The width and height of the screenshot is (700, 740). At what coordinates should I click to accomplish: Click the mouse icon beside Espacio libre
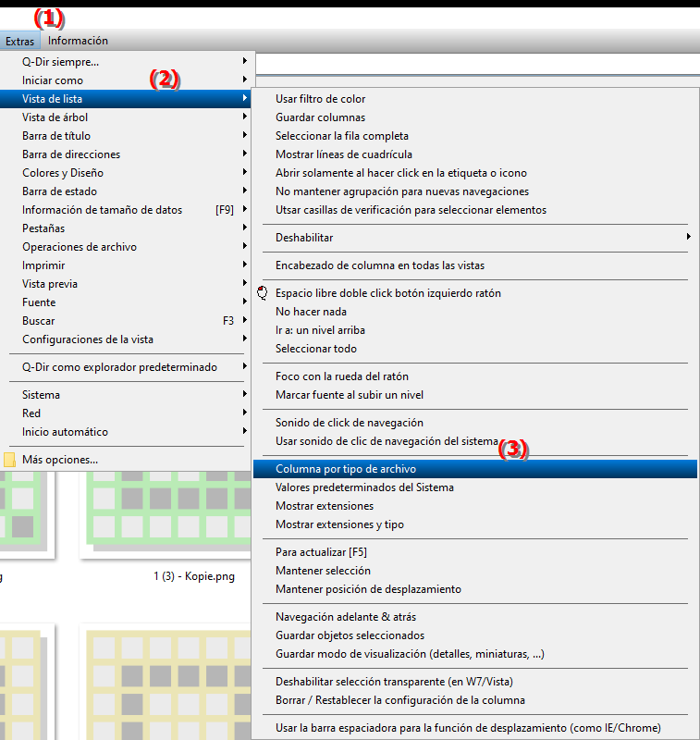pos(263,293)
